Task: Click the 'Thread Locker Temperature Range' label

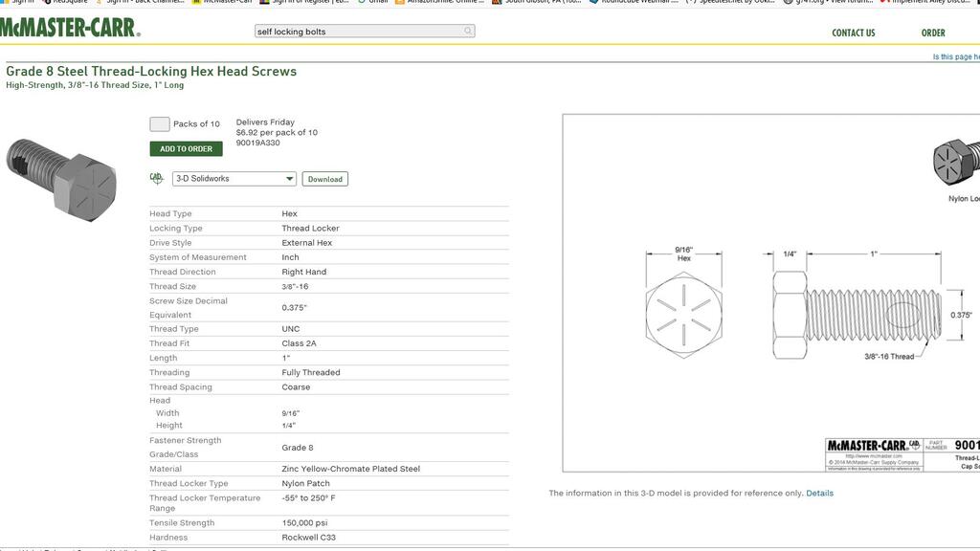Action: pos(205,503)
